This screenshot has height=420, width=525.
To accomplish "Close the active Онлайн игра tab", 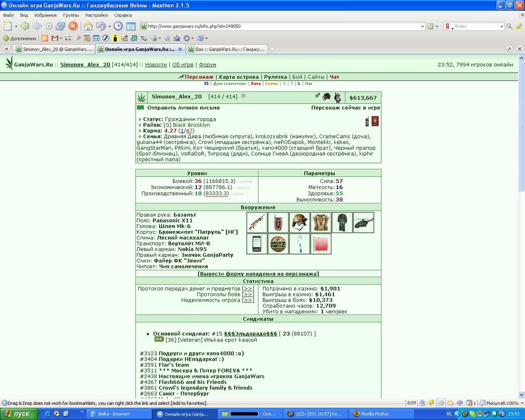I will point(180,49).
